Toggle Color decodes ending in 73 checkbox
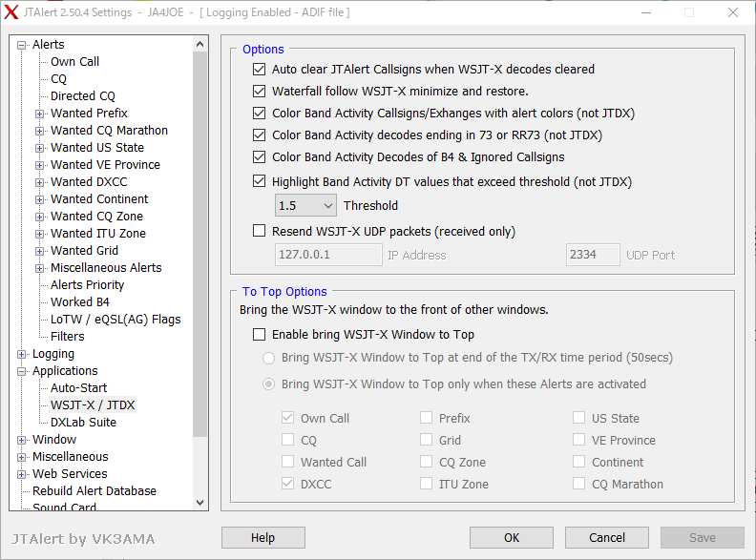Viewport: 756px width, 560px height. pos(259,135)
